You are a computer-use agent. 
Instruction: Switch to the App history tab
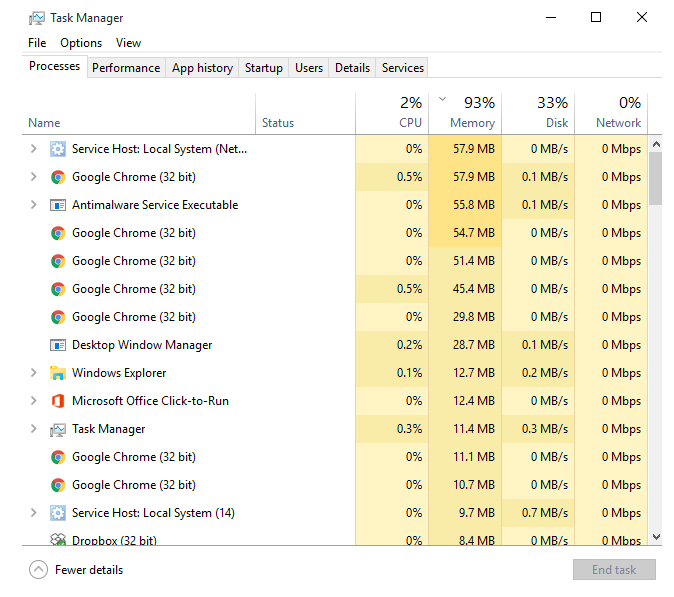click(x=202, y=68)
